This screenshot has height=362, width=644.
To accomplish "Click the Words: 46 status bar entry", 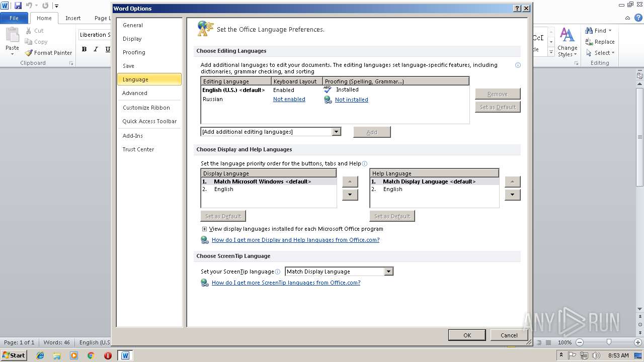I will point(57,342).
